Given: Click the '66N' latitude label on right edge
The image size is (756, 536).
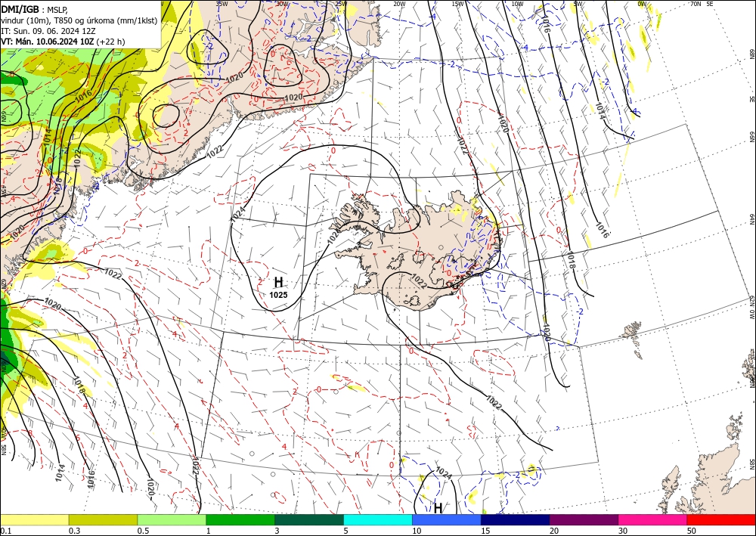Looking at the screenshot, I should pyautogui.click(x=751, y=138).
